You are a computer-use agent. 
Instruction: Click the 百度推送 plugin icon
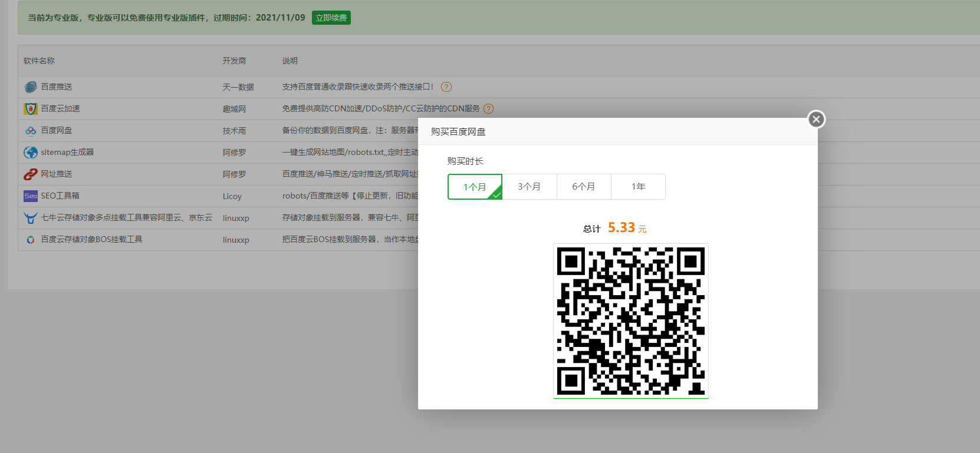31,87
